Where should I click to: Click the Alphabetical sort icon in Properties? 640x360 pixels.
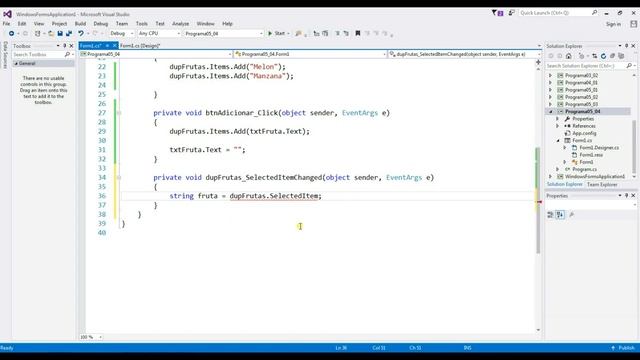pyautogui.click(x=560, y=215)
